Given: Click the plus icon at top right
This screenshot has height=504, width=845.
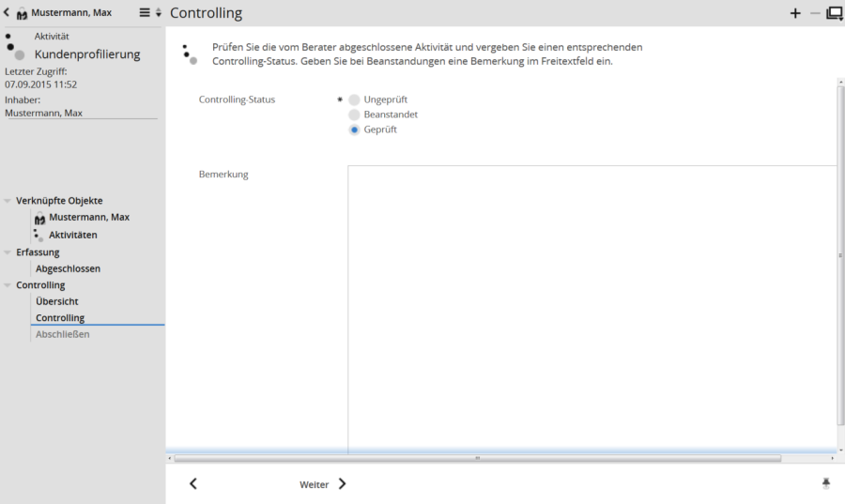Looking at the screenshot, I should point(795,13).
